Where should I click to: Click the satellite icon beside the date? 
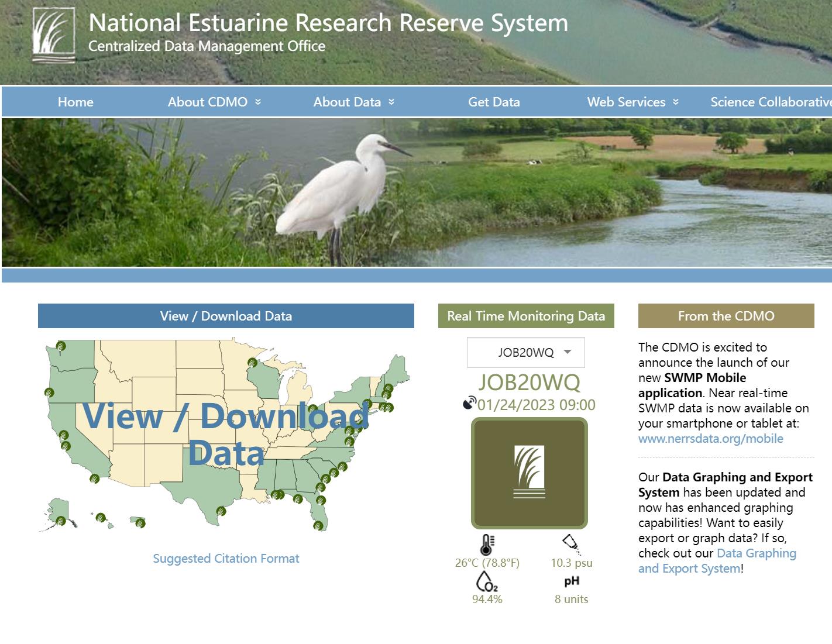point(469,403)
